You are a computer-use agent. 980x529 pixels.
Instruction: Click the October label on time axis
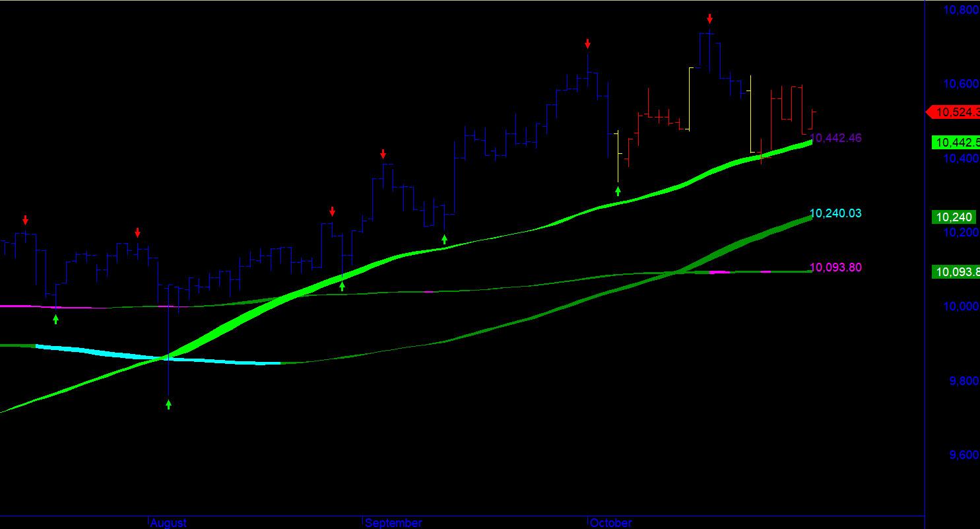point(610,523)
